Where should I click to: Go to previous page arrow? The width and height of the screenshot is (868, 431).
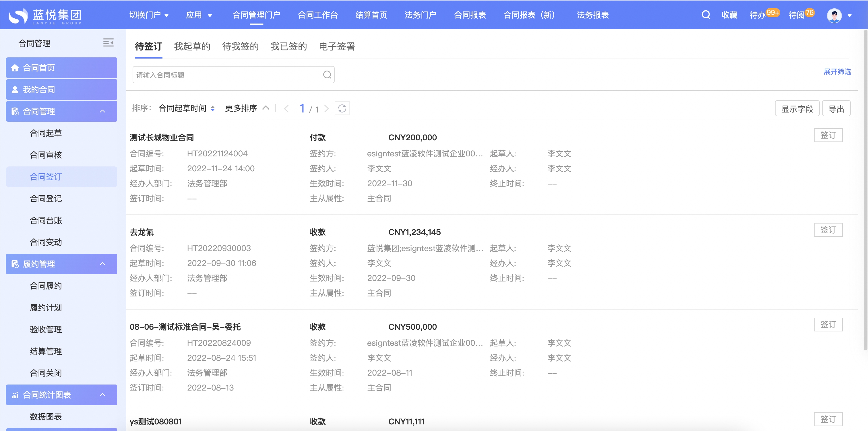pyautogui.click(x=286, y=108)
